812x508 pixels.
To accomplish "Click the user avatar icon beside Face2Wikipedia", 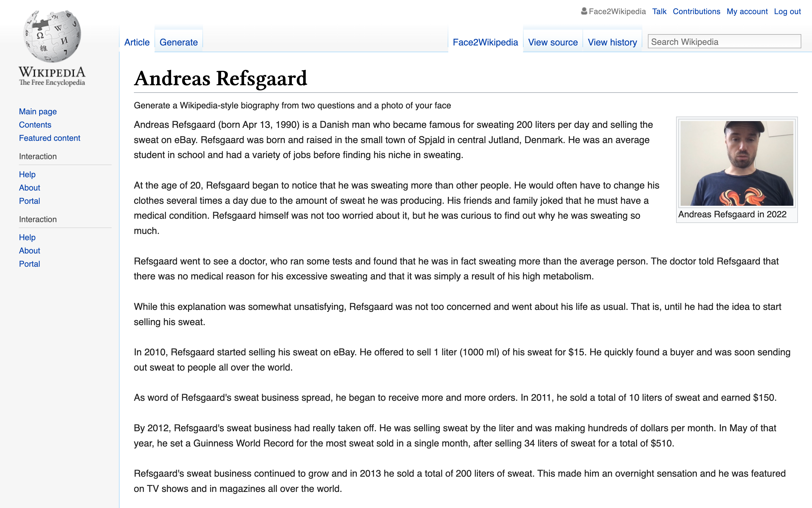I will [x=584, y=11].
